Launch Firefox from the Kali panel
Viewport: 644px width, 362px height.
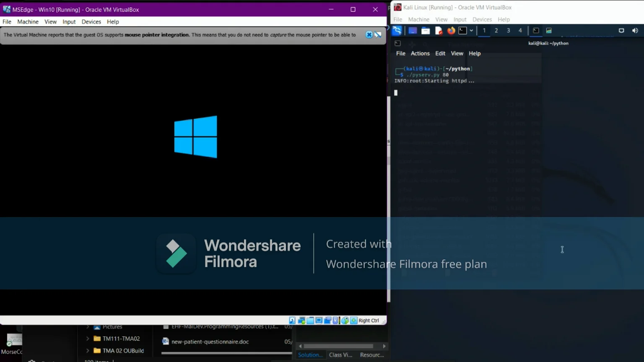[x=451, y=31]
